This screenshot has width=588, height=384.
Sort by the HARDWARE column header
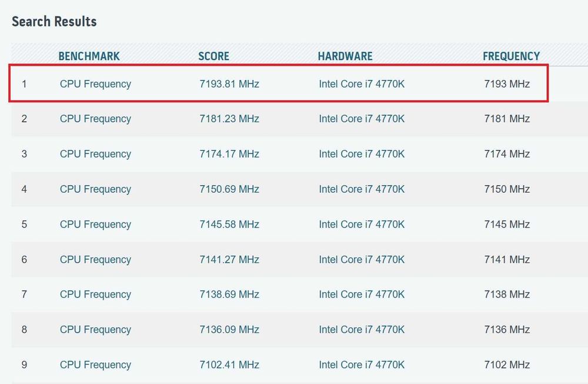(x=345, y=56)
